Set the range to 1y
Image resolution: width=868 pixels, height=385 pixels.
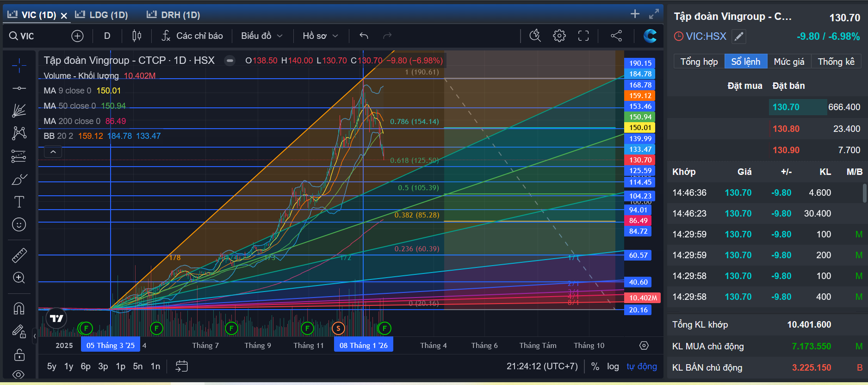pos(68,366)
